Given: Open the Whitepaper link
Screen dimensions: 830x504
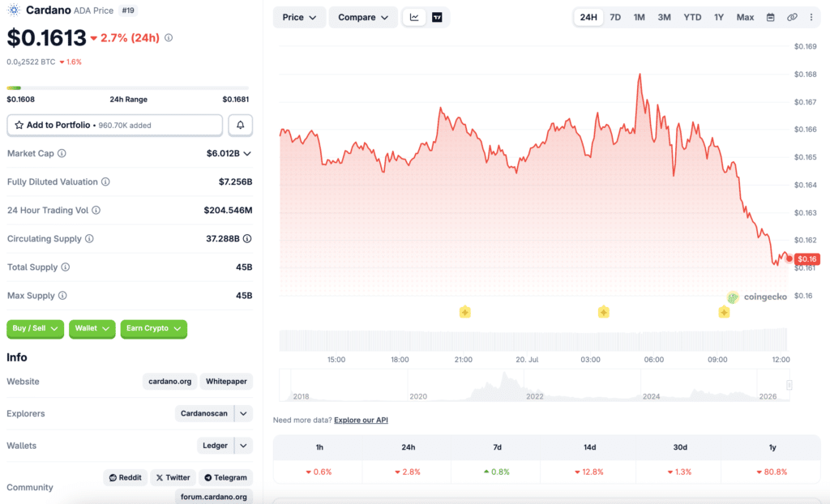Looking at the screenshot, I should click(227, 381).
